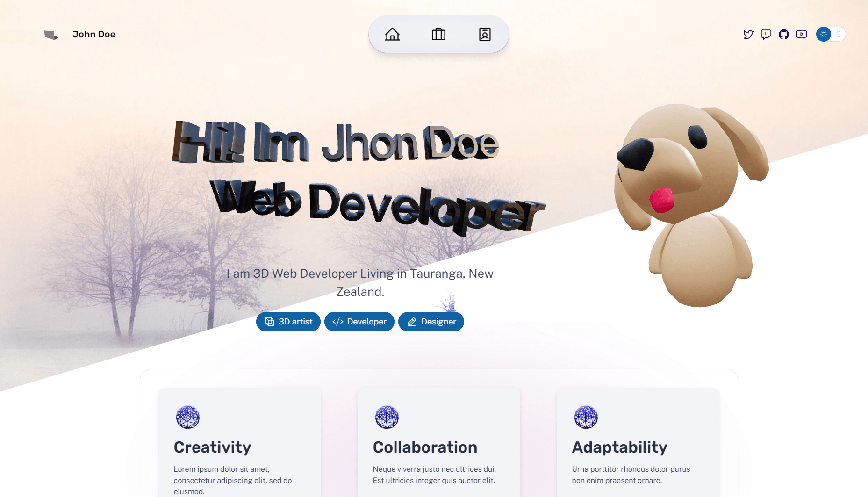868x497 pixels.
Task: Open the YouTube channel icon
Action: click(x=802, y=34)
